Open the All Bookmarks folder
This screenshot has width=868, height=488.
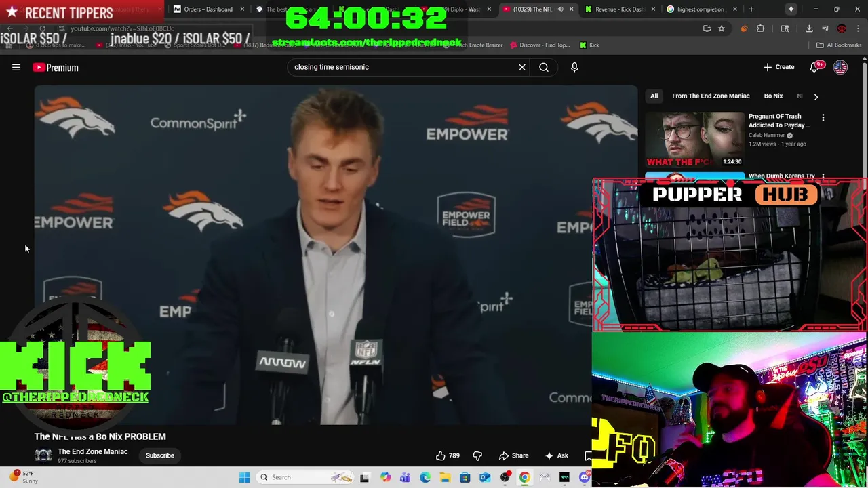[839, 45]
